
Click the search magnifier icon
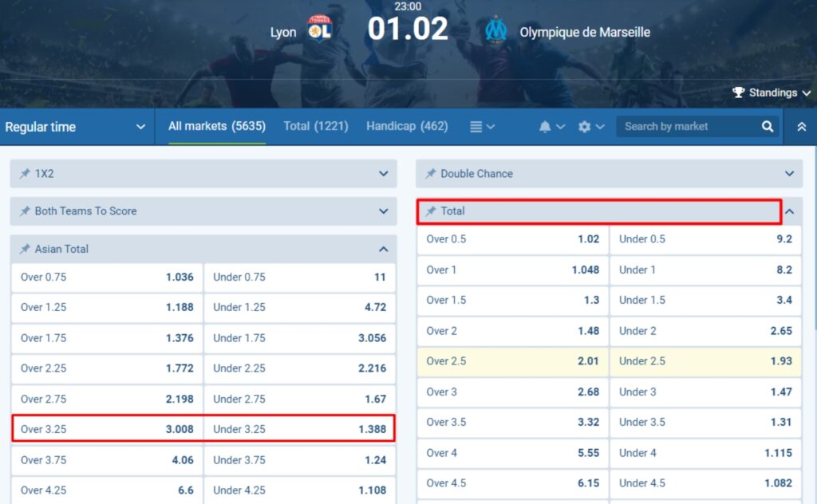768,127
